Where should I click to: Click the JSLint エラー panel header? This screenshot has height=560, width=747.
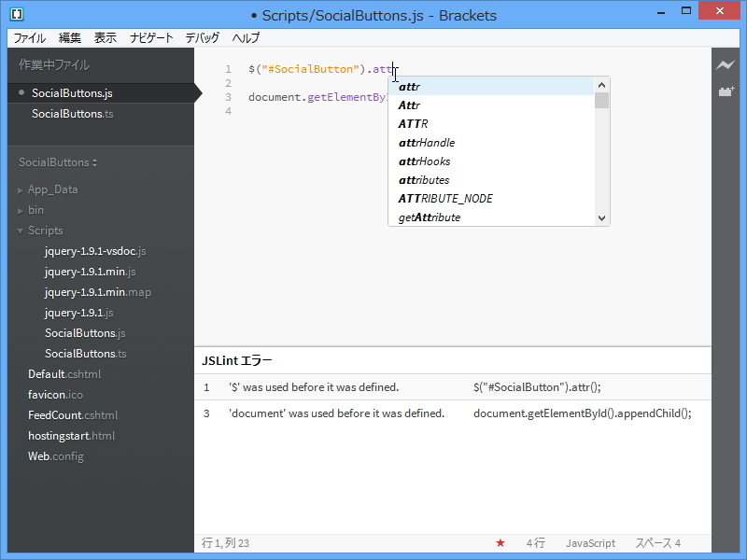pyautogui.click(x=237, y=360)
